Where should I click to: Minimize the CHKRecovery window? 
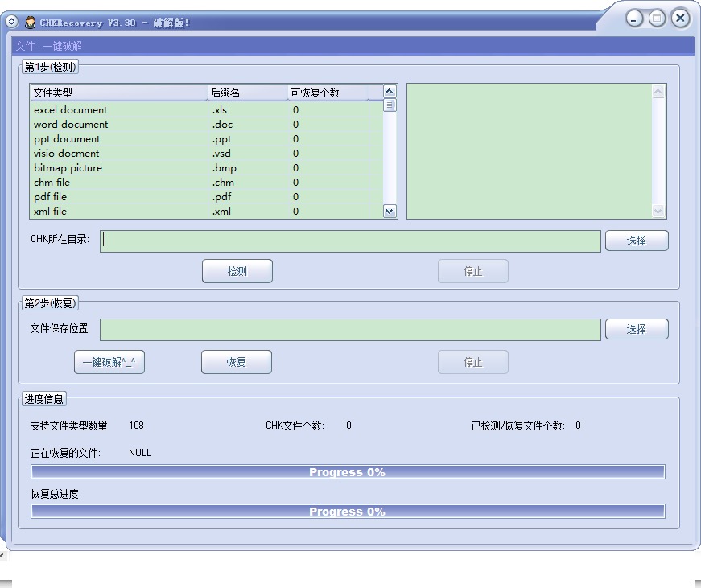click(x=635, y=19)
